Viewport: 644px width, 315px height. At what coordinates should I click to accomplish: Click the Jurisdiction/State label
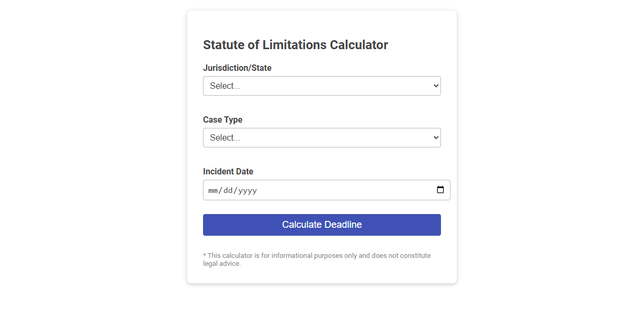(x=237, y=68)
